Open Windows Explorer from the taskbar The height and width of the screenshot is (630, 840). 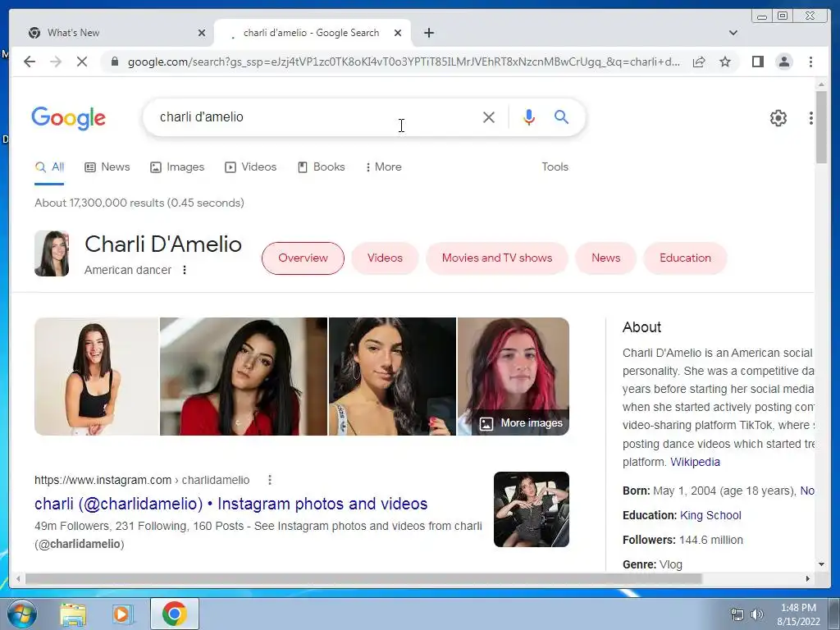(73, 614)
